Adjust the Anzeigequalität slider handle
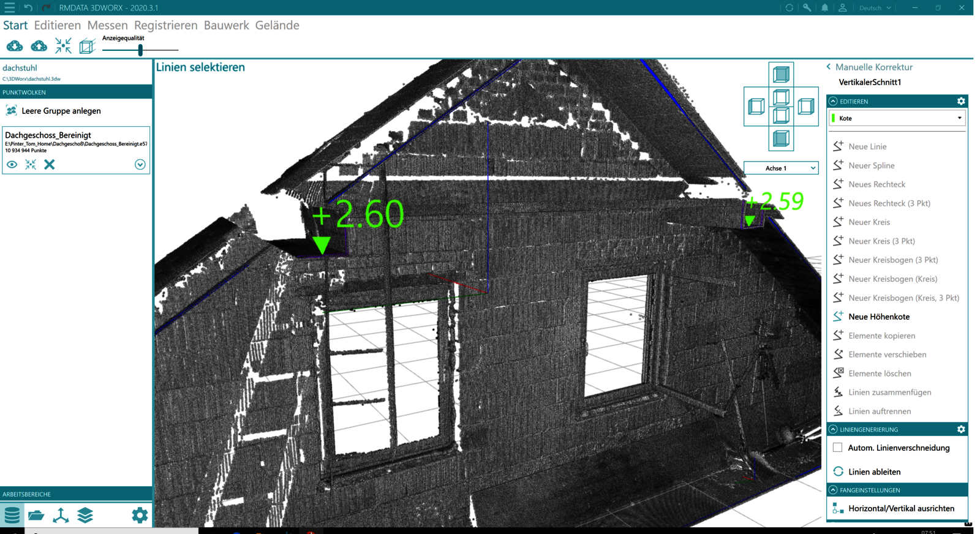 [x=140, y=50]
